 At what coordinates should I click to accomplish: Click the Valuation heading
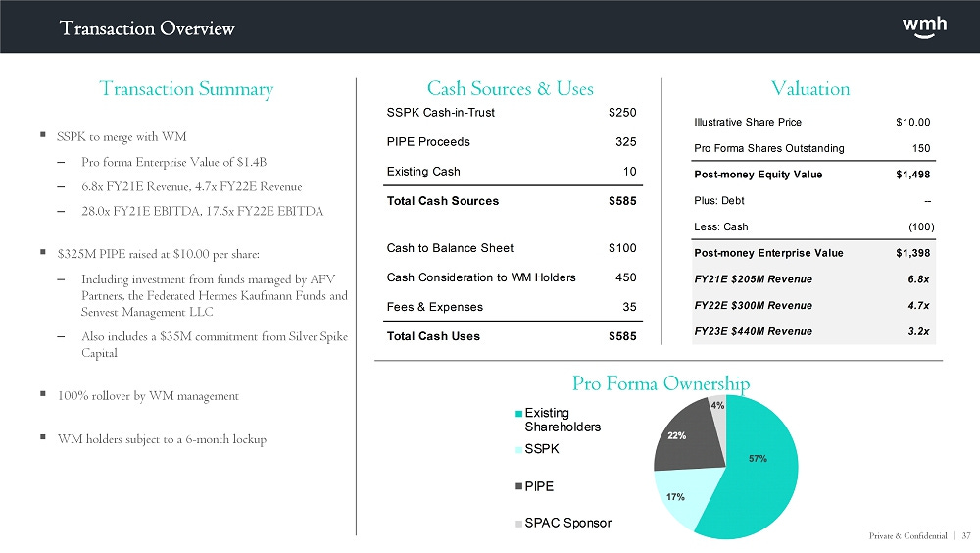click(x=810, y=88)
